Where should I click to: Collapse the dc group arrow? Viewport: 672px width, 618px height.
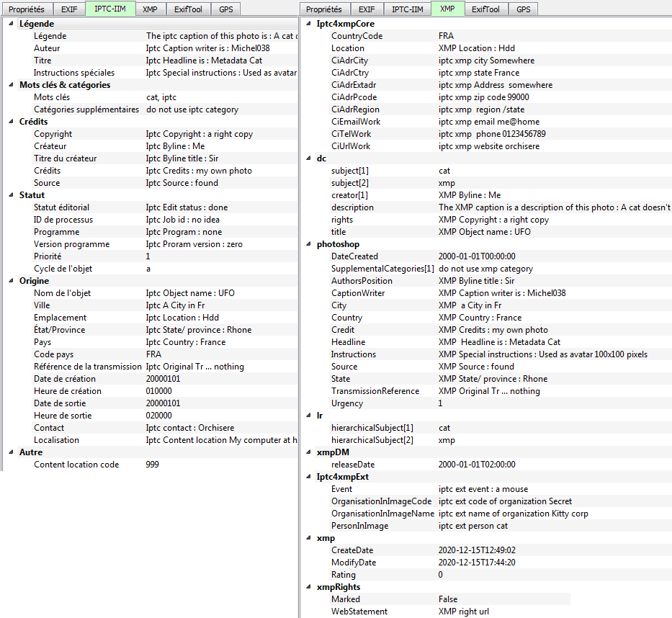coord(308,158)
